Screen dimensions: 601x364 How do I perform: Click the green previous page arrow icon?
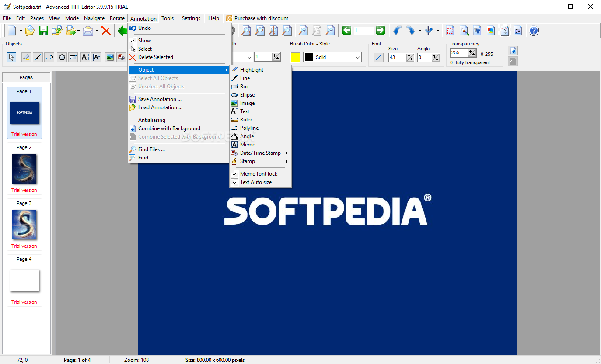point(347,30)
